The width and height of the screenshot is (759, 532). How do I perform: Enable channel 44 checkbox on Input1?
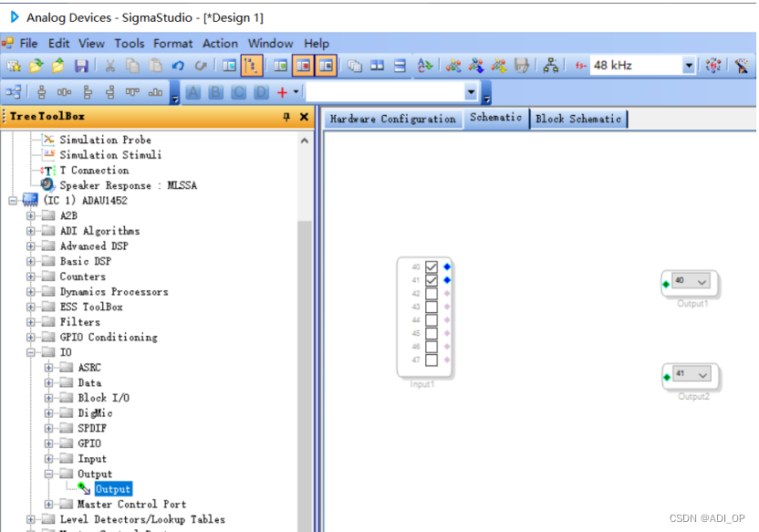point(431,320)
